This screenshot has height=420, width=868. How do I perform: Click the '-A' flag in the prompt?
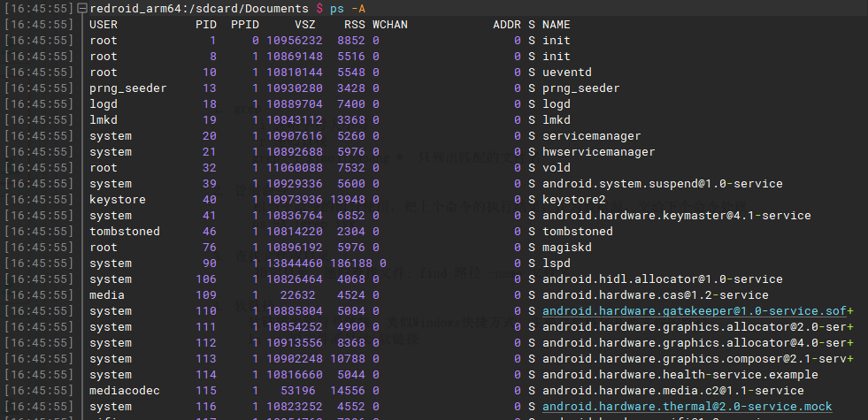[x=357, y=9]
